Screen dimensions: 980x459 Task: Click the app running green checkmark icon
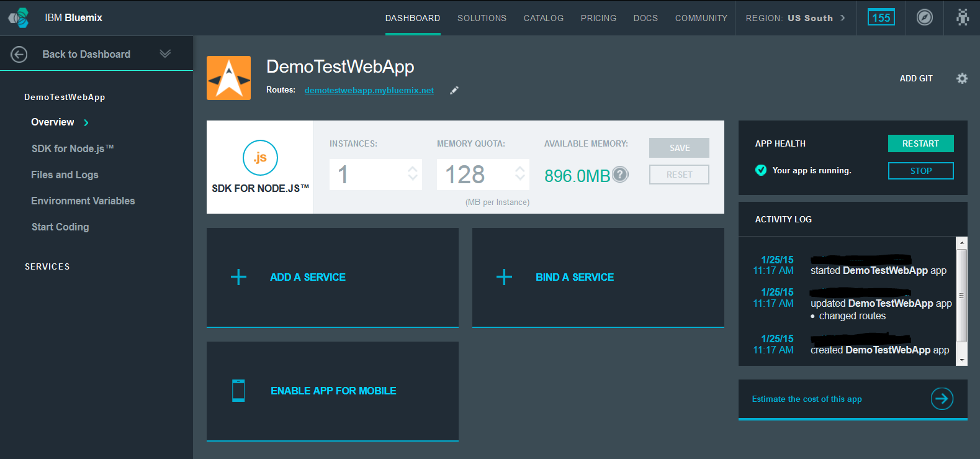[761, 170]
